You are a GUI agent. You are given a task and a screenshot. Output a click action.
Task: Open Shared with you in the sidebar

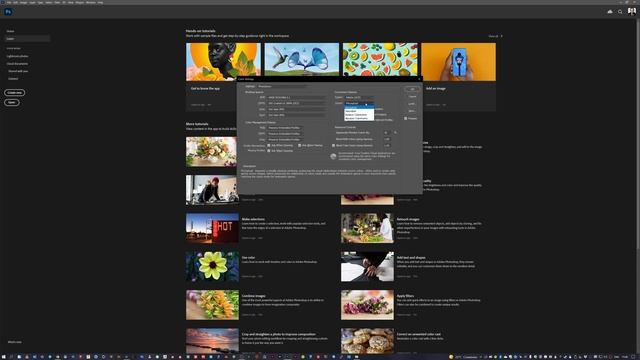[18, 71]
